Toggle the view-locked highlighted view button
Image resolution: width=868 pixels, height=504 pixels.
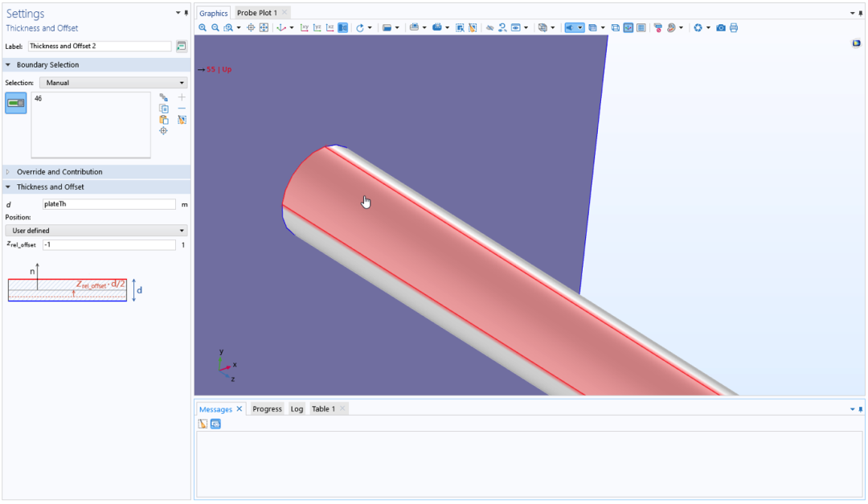point(342,27)
